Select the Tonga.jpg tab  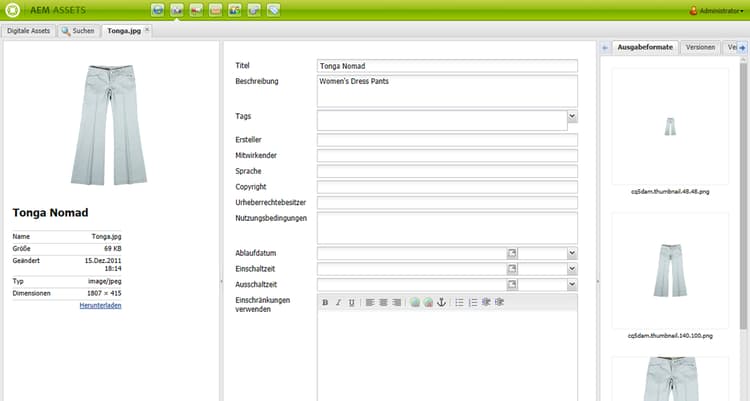[124, 31]
